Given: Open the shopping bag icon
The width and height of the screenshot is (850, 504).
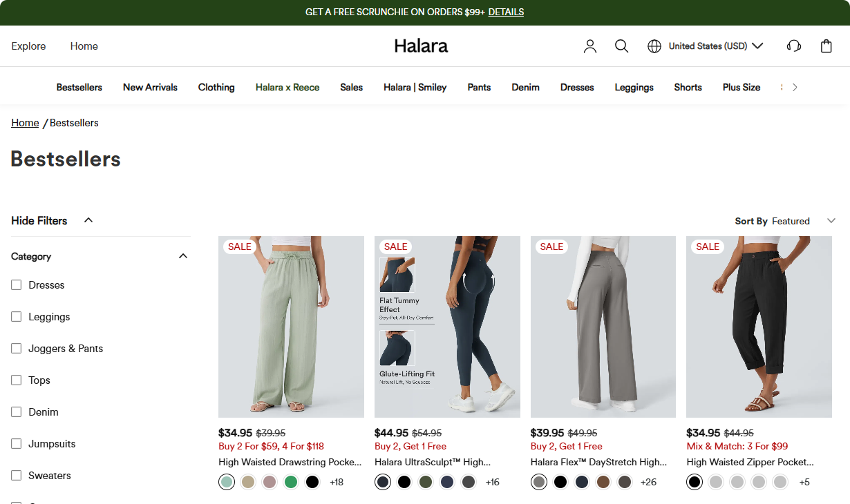Looking at the screenshot, I should [x=826, y=46].
